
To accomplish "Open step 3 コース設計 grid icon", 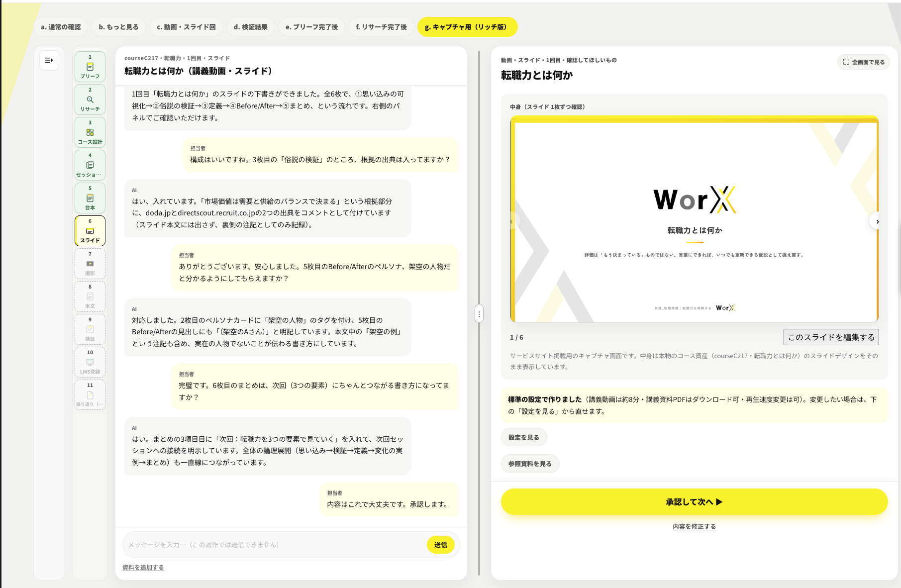I will [90, 132].
